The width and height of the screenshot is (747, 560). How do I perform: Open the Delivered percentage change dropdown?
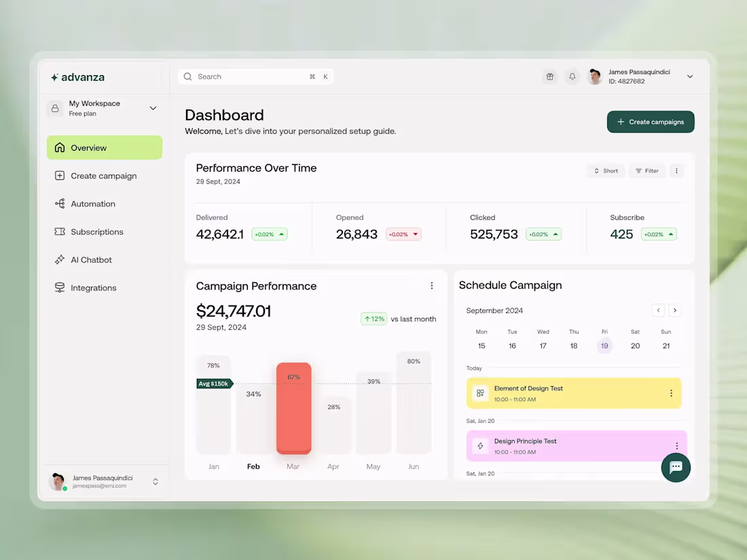(x=269, y=234)
